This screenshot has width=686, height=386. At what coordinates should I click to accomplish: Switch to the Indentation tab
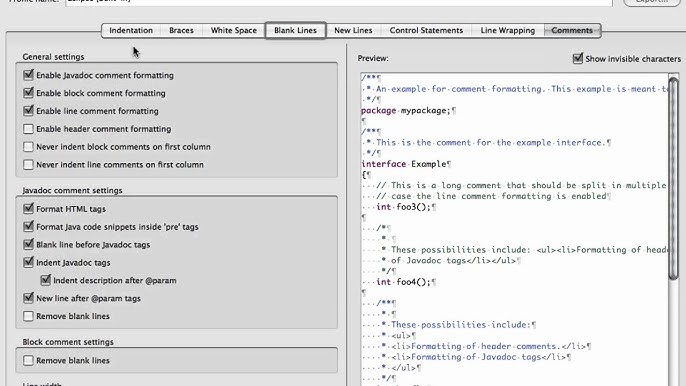131,31
